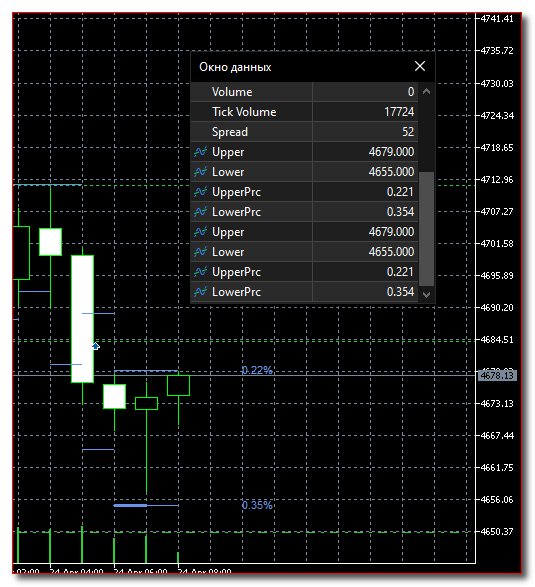Select the last LowerPrc label in the list
Viewport: 535px width, 587px height.
tap(236, 292)
